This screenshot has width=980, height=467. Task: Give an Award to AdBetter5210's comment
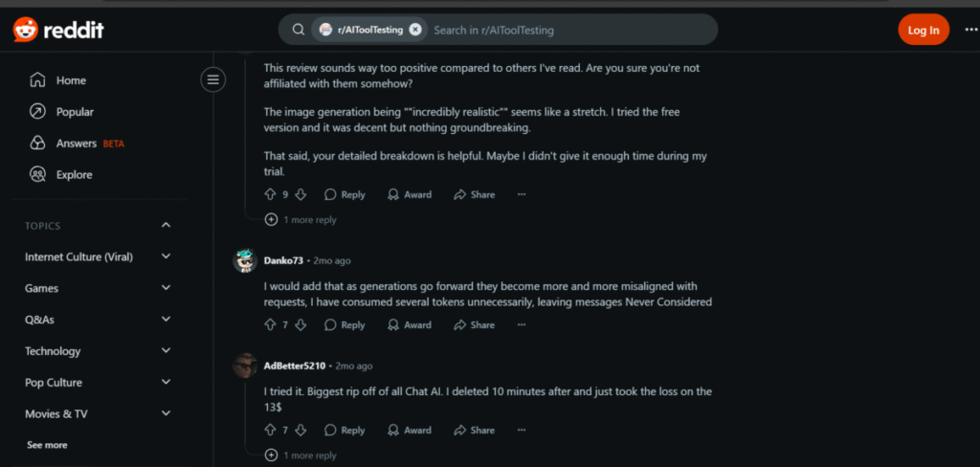point(410,431)
